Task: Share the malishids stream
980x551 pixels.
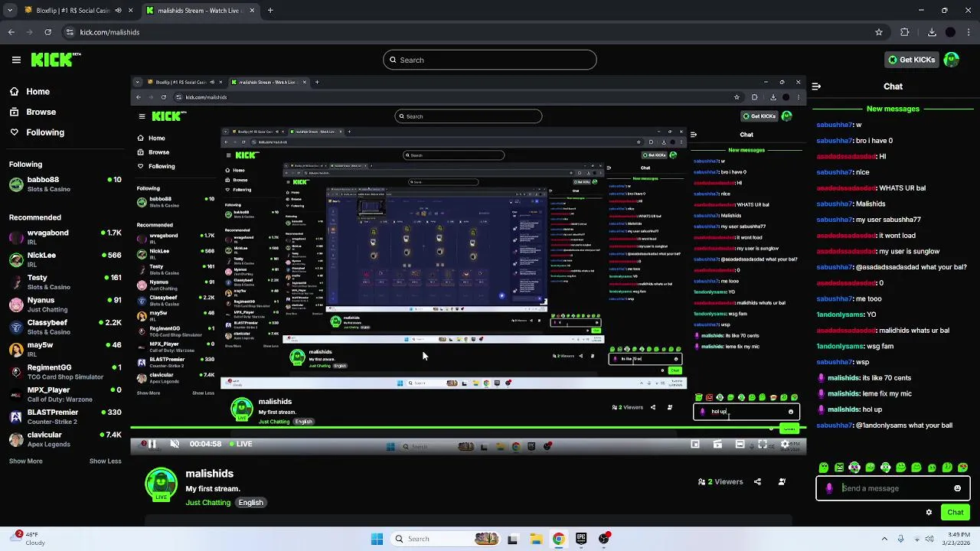Action: click(757, 482)
